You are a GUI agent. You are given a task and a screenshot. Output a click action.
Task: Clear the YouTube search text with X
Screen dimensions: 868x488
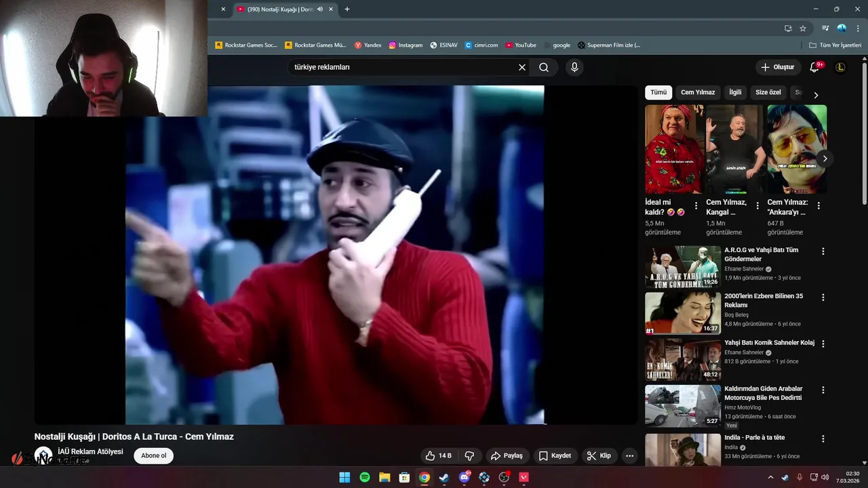[522, 67]
